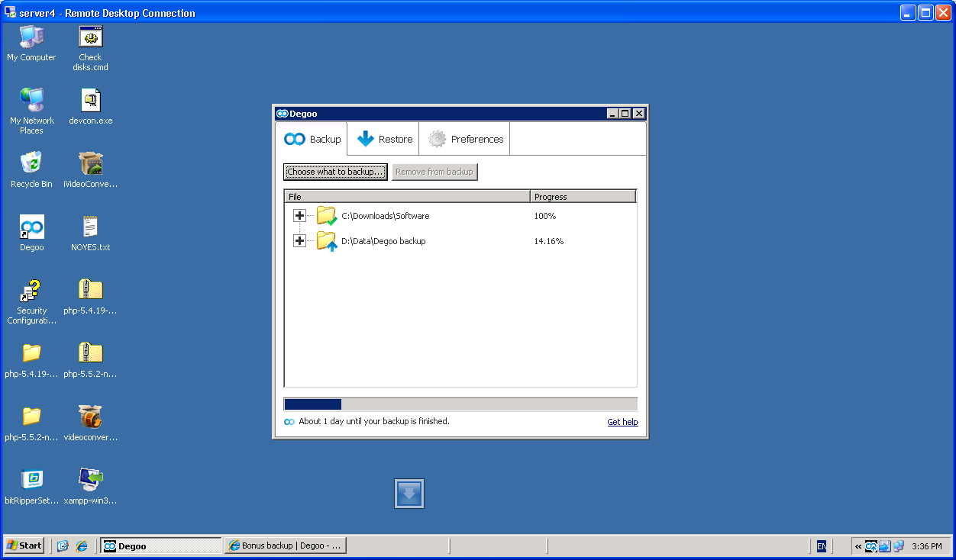Select devcon.exe desktop icon
Viewport: 956px width, 560px height.
(x=90, y=100)
